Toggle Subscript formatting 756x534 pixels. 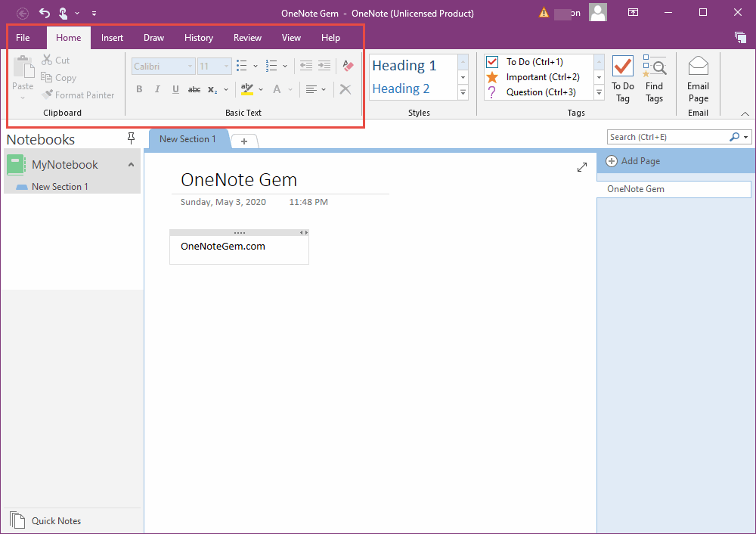(212, 89)
